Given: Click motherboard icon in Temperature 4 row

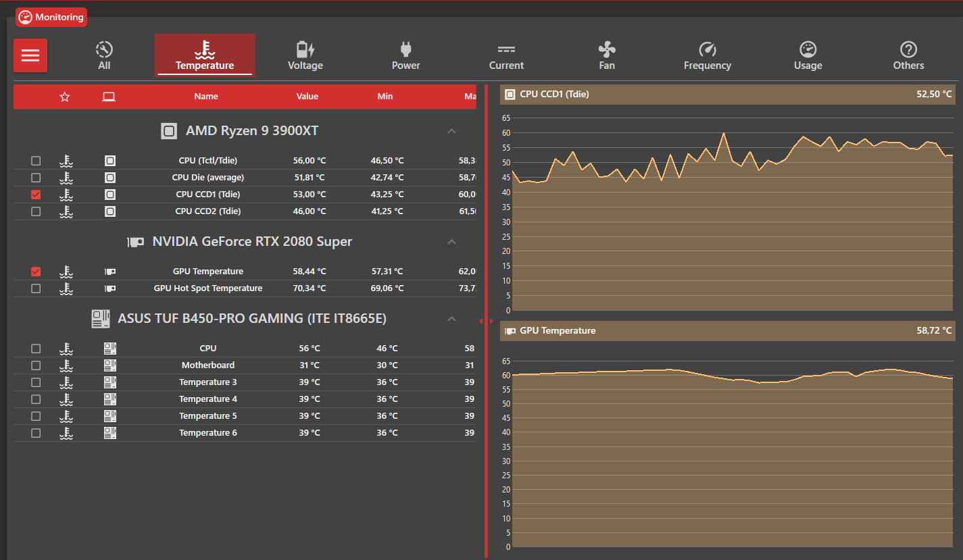Looking at the screenshot, I should point(110,399).
